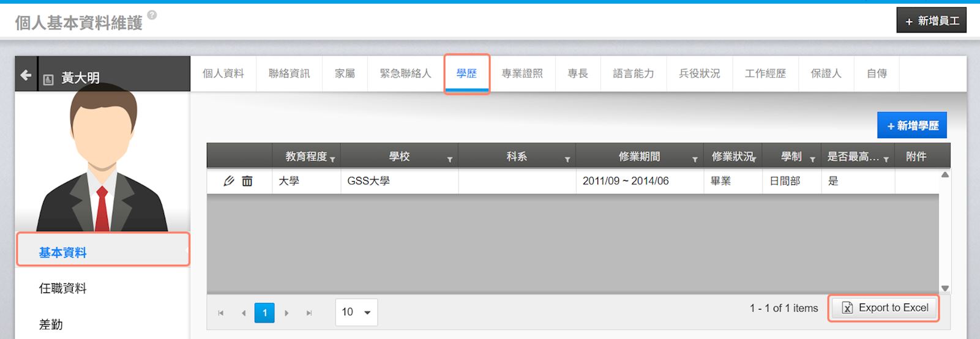Switch to the 工作經歷 tab

point(765,73)
